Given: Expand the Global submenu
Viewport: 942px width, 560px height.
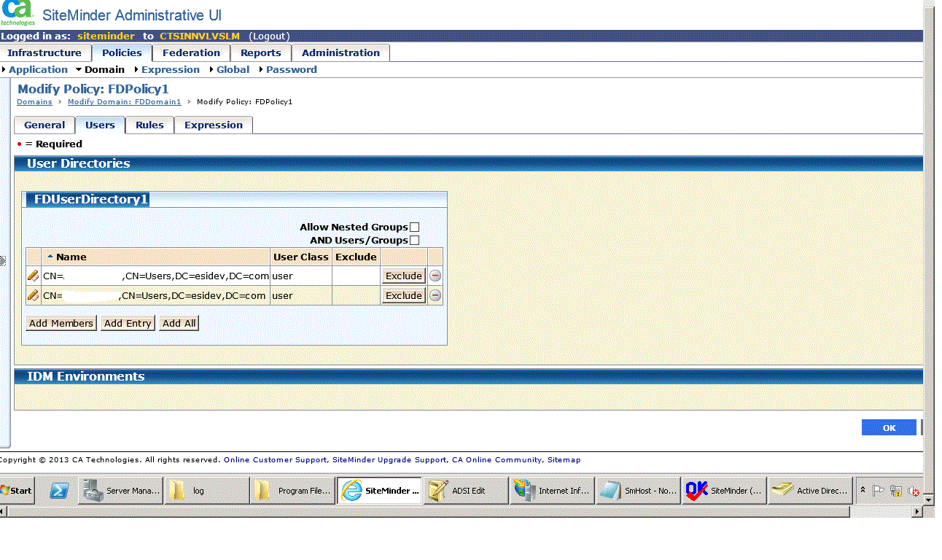Looking at the screenshot, I should tap(230, 70).
